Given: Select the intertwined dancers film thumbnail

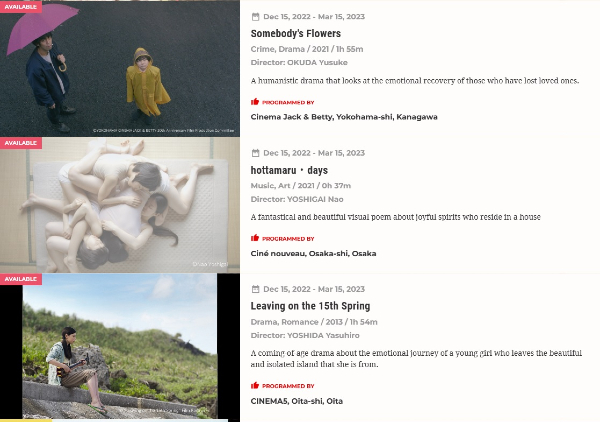Looking at the screenshot, I should click(120, 205).
